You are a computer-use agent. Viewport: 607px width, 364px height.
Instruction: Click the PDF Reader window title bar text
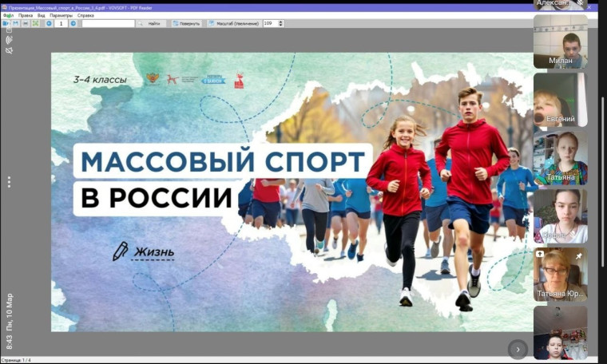(80, 7)
